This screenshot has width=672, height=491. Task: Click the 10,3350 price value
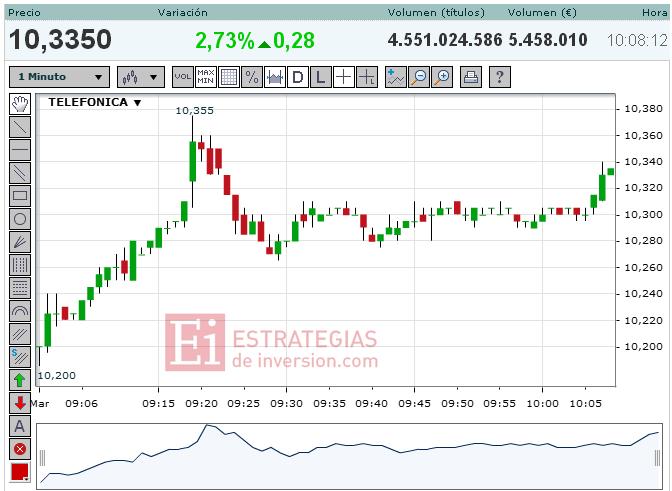point(60,39)
